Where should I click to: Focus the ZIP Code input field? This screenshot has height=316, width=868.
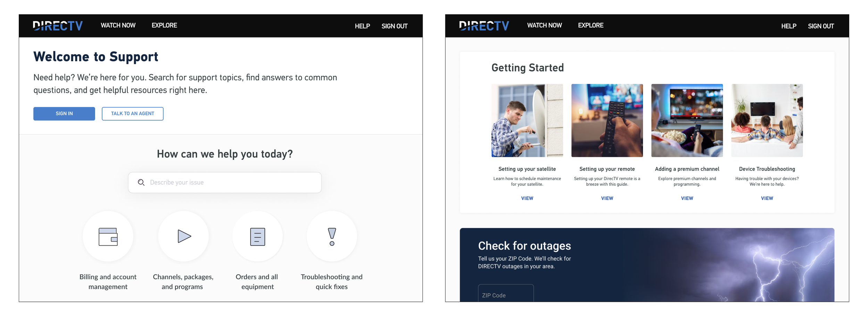506,293
